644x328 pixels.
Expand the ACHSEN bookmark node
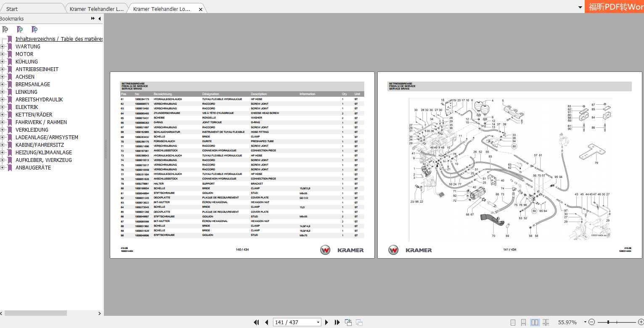click(x=2, y=77)
